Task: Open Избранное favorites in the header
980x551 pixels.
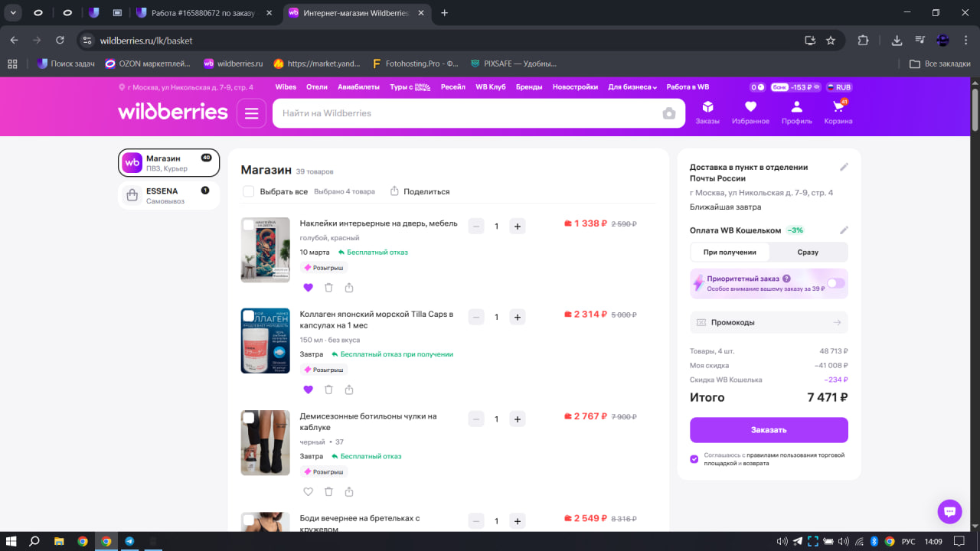Action: (750, 112)
